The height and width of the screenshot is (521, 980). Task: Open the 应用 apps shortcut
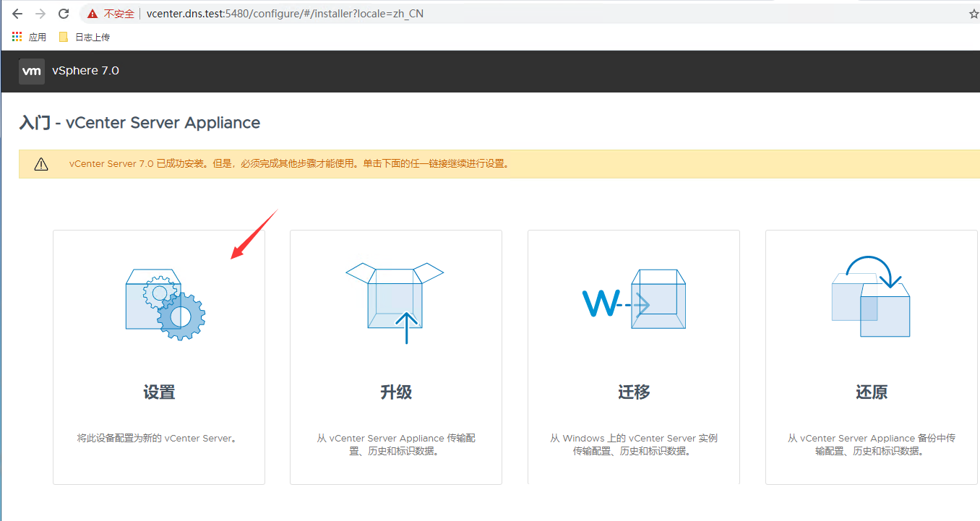(x=30, y=37)
